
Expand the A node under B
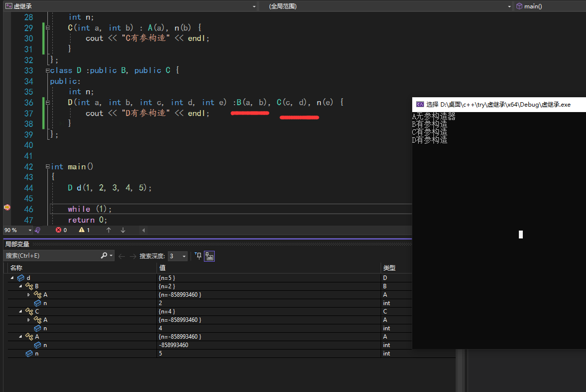29,295
